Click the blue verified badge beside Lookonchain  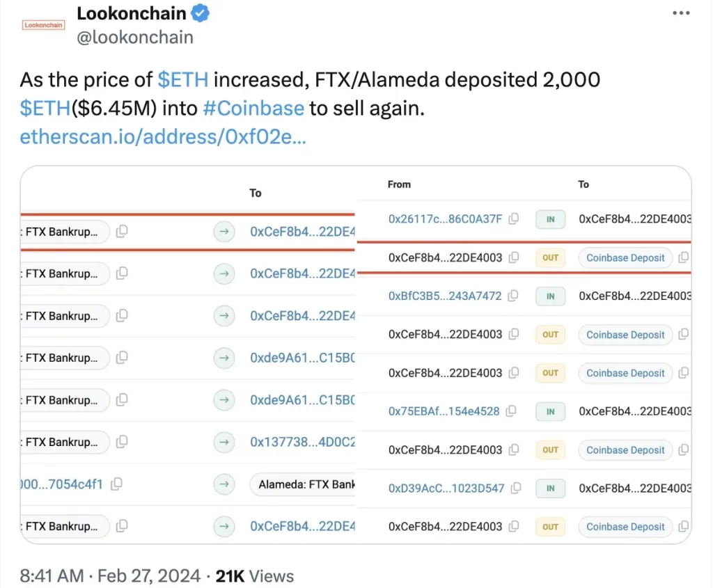(x=201, y=13)
